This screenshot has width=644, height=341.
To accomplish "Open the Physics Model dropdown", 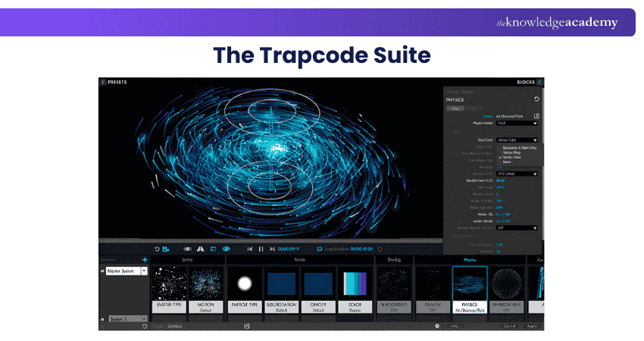I will pyautogui.click(x=517, y=123).
